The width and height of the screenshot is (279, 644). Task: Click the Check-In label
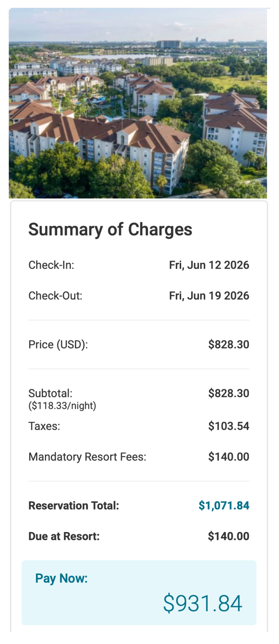pyautogui.click(x=51, y=265)
